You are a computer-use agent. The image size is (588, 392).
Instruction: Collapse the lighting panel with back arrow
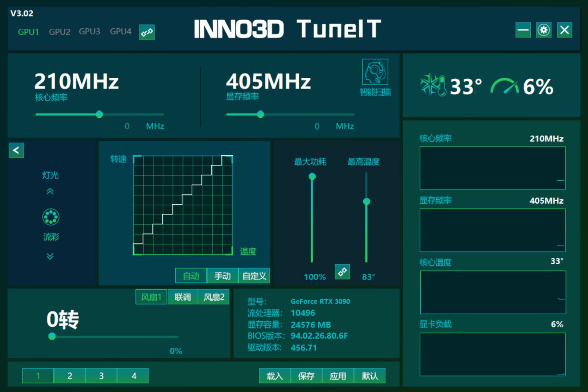click(16, 150)
